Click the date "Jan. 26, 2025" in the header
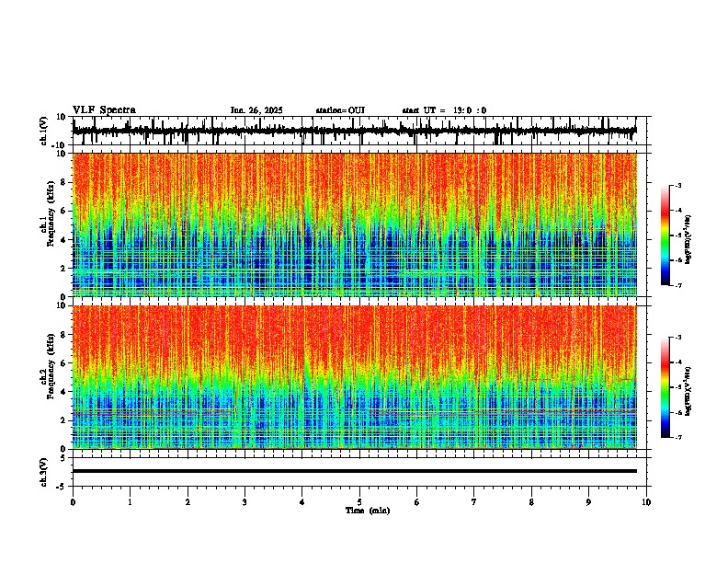Screen dimensions: 728x563 pyautogui.click(x=256, y=110)
